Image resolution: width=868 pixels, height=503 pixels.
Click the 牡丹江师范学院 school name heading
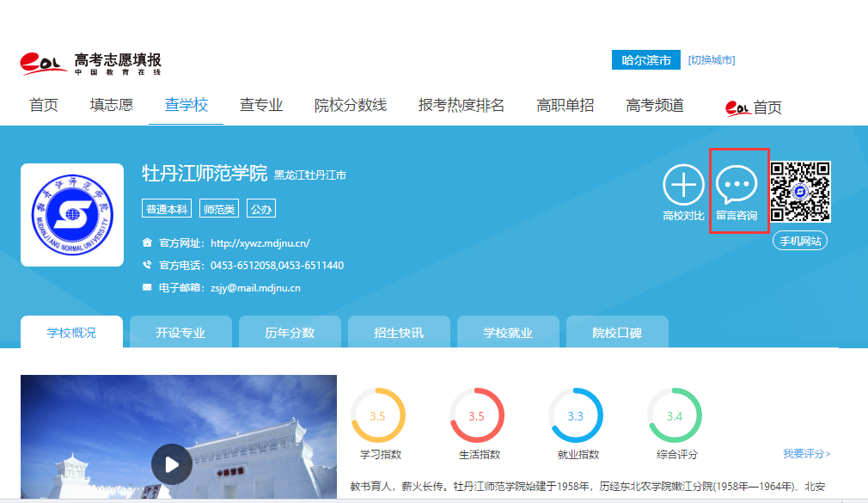[x=205, y=174]
